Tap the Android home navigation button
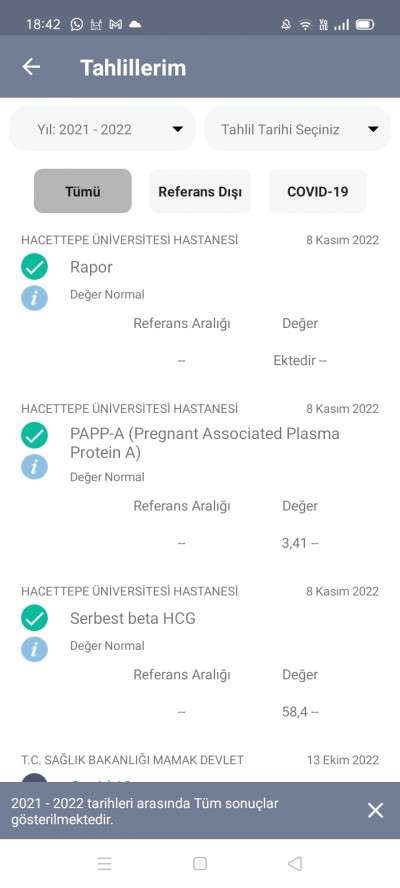This screenshot has width=400, height=888. [x=200, y=864]
